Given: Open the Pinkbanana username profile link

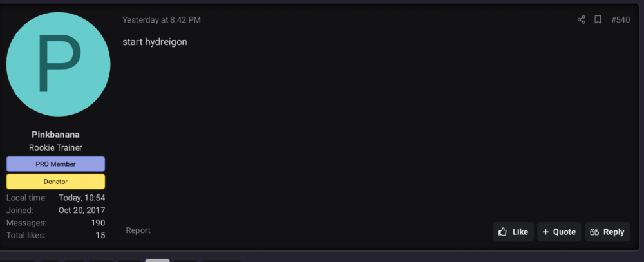Looking at the screenshot, I should (x=55, y=135).
